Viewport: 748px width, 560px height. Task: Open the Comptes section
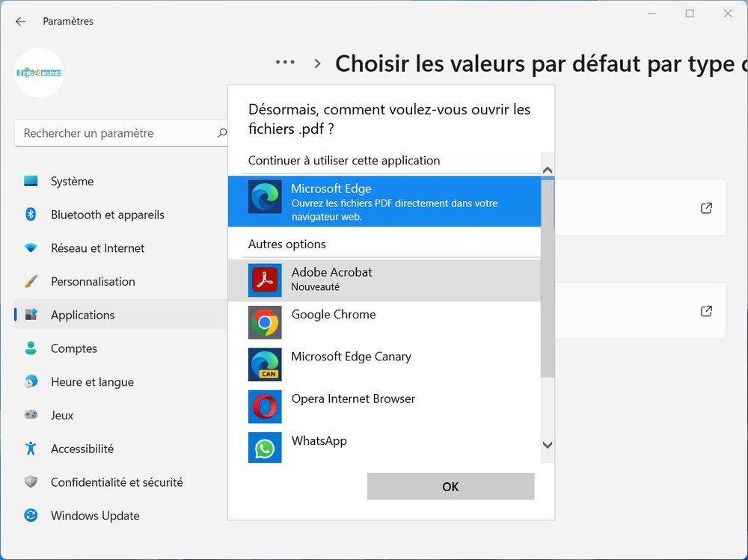(122, 348)
